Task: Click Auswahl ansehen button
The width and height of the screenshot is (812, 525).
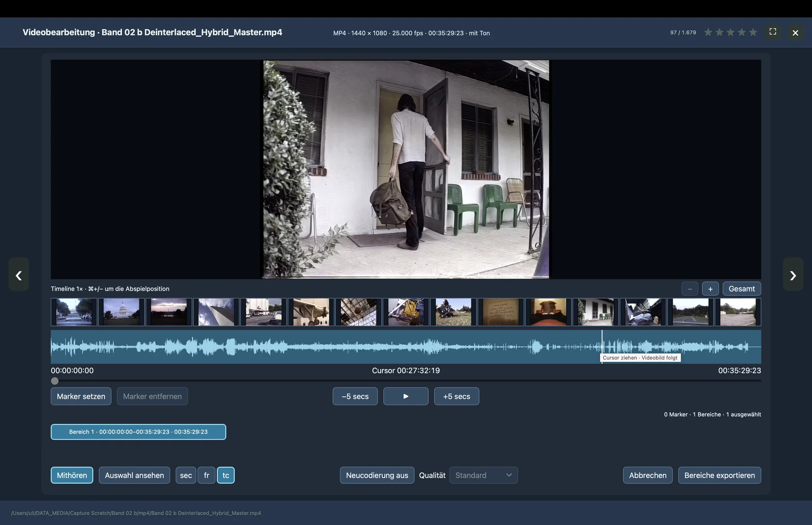Action: point(134,475)
